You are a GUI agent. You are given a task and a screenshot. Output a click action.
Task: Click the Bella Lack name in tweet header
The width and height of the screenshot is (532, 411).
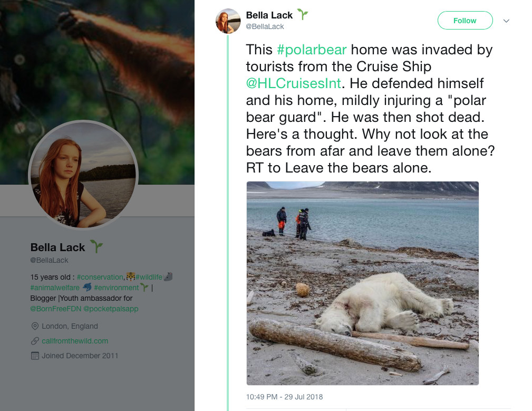coord(269,15)
